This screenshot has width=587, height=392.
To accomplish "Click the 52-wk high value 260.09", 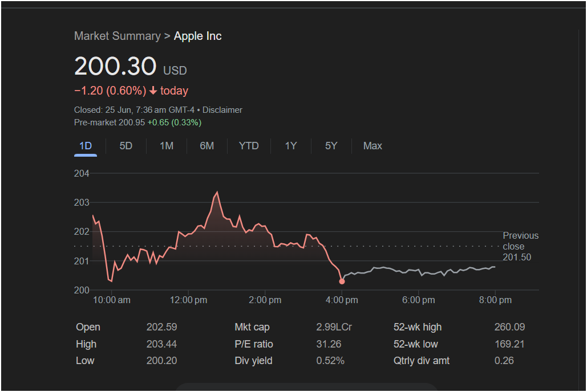I will click(x=509, y=327).
